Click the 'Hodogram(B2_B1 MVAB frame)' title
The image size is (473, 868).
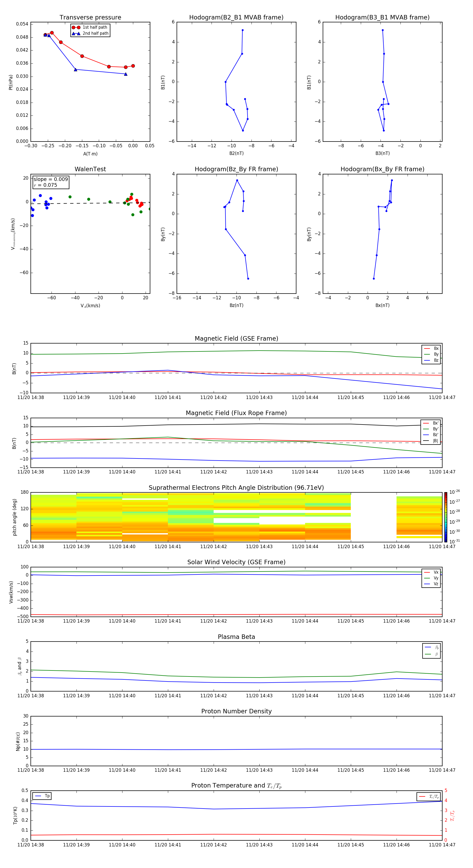point(236,18)
